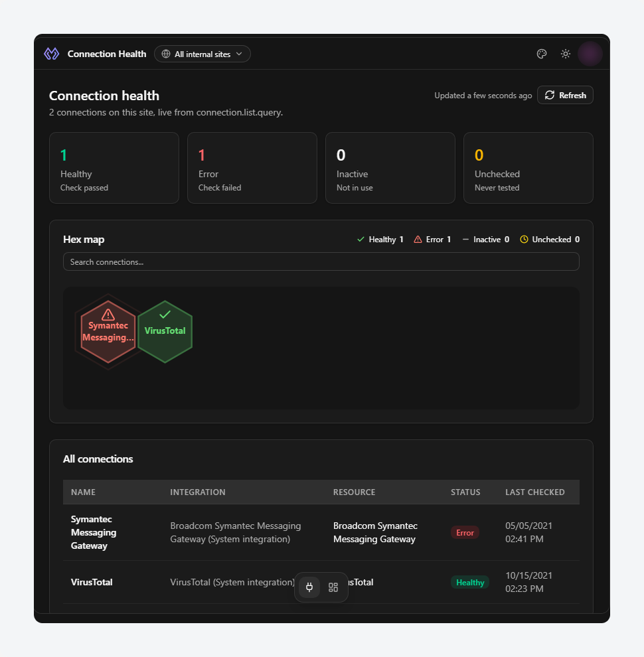Click the "Connection Health" title in the top bar

pos(107,54)
